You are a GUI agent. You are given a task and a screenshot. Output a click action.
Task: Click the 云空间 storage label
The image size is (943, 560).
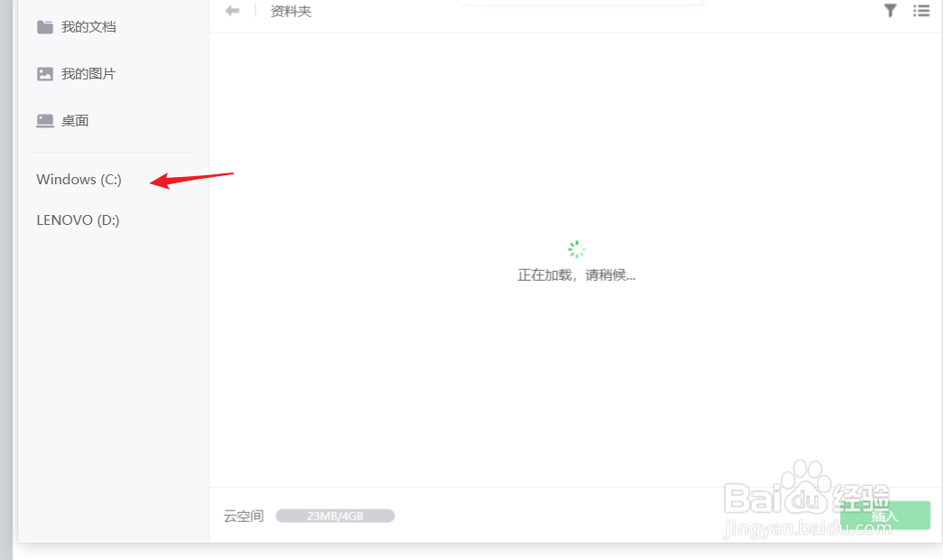pyautogui.click(x=242, y=515)
